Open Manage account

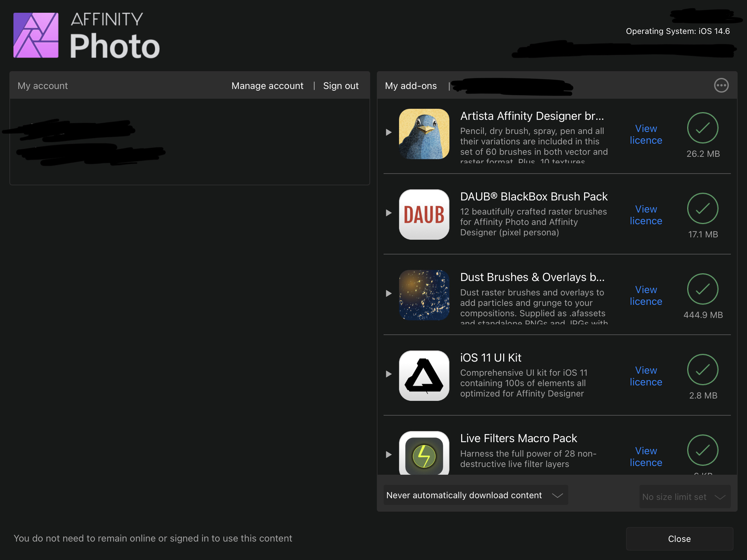click(267, 86)
